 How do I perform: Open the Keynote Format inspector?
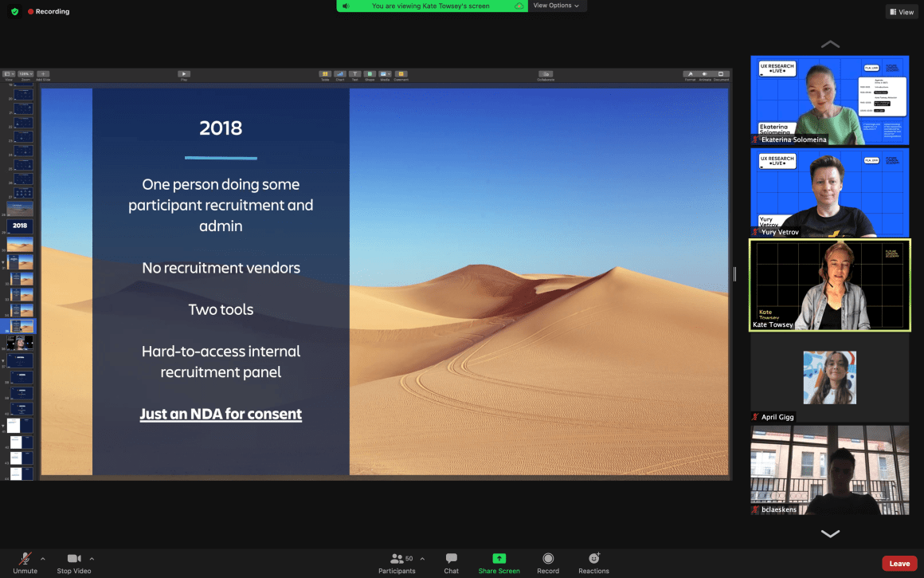point(690,75)
